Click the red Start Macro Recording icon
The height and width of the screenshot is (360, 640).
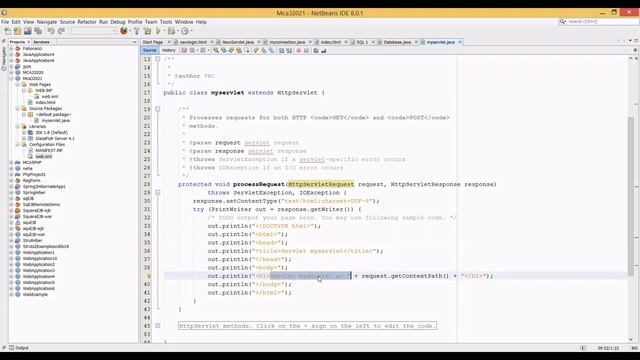pos(298,51)
